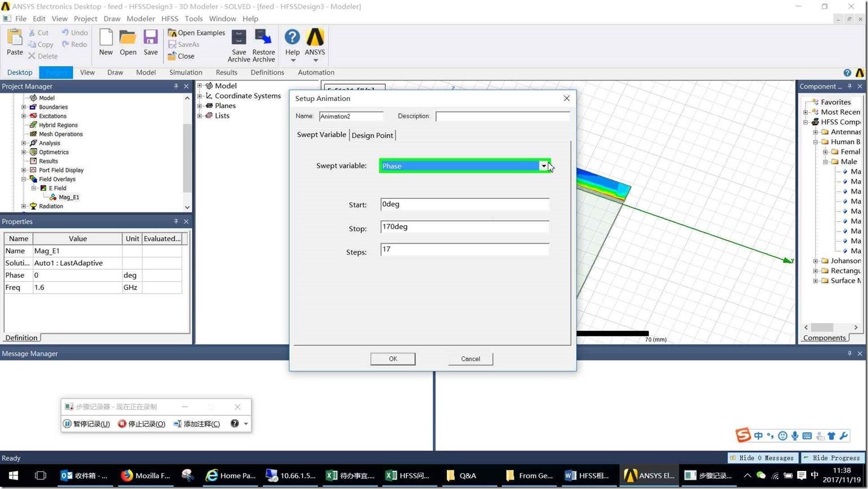This screenshot has width=868, height=489.
Task: Switch to the Simulation ribbon tab
Action: pos(185,73)
